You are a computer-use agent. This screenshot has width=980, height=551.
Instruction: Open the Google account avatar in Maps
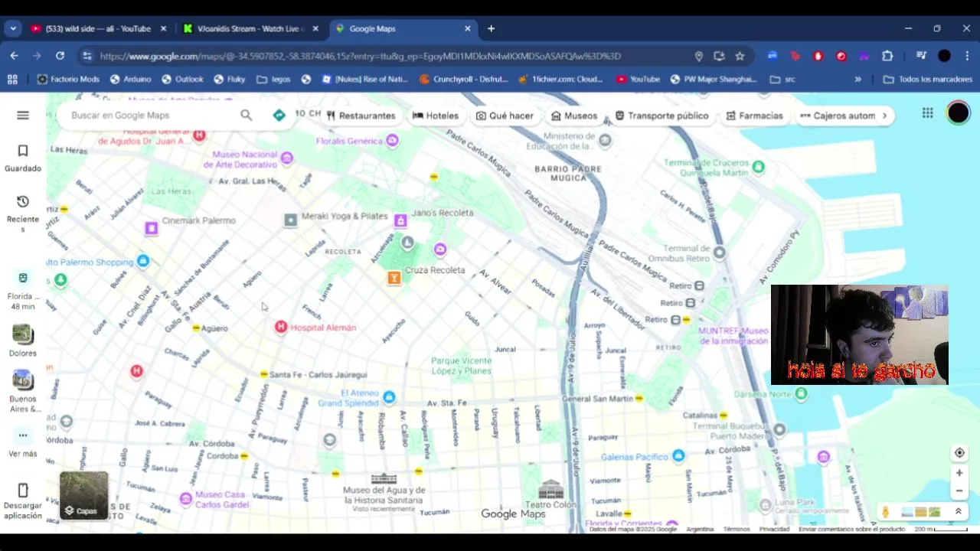pos(958,113)
